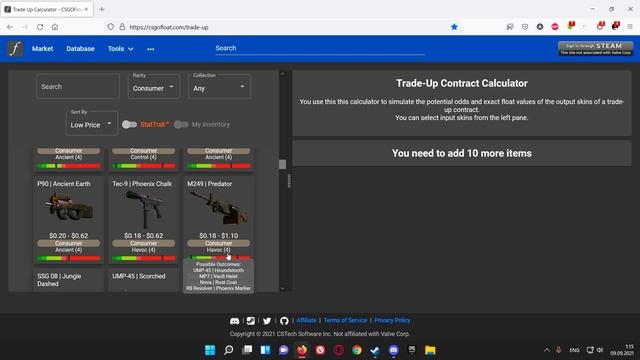Open Discord app from taskbar
This screenshot has width=640, height=360.
393,350
